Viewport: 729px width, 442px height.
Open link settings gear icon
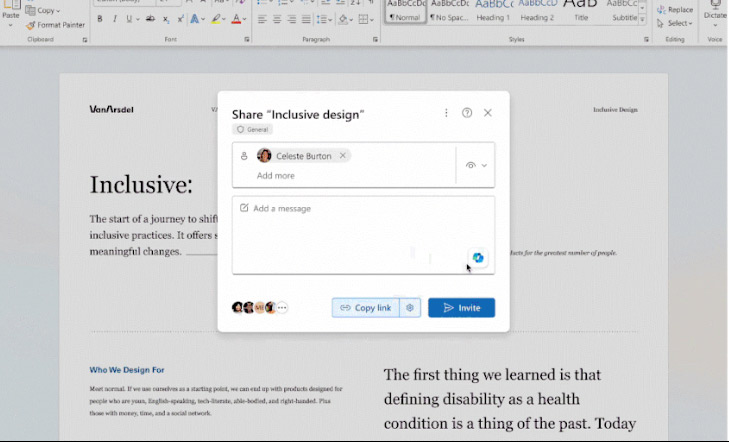click(410, 308)
